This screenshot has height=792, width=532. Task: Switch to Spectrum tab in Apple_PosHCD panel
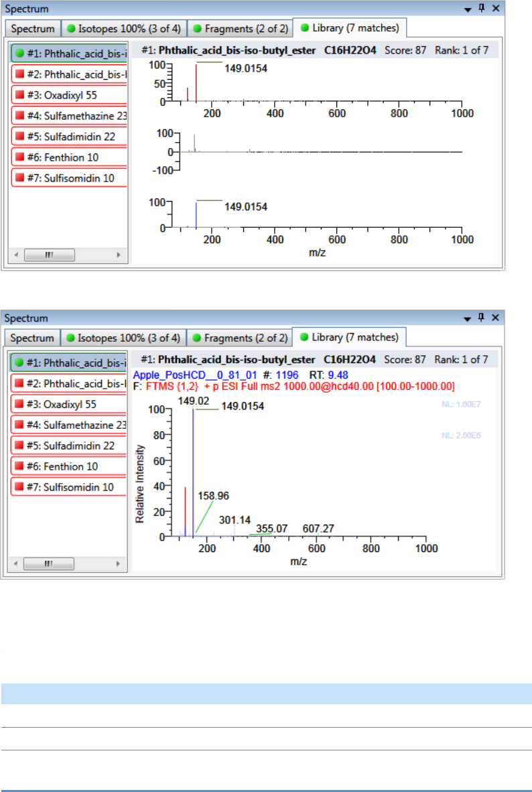(32, 338)
